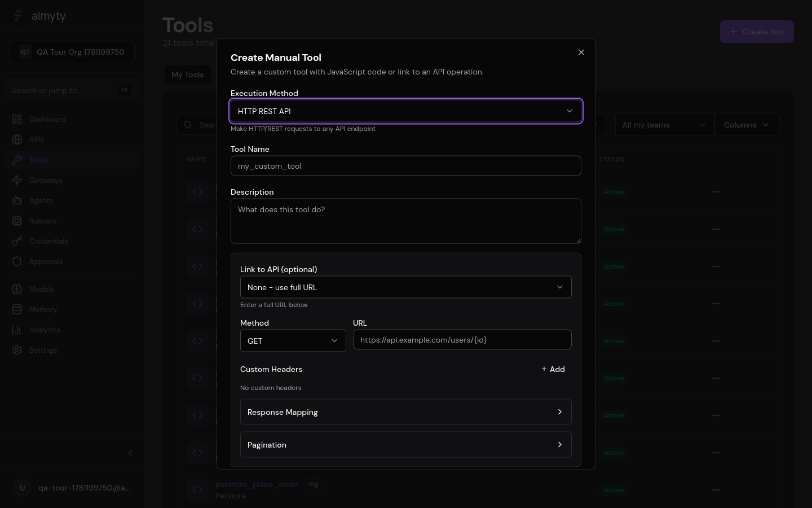The image size is (812, 508).
Task: Open the Link to API dropdown
Action: tap(406, 287)
